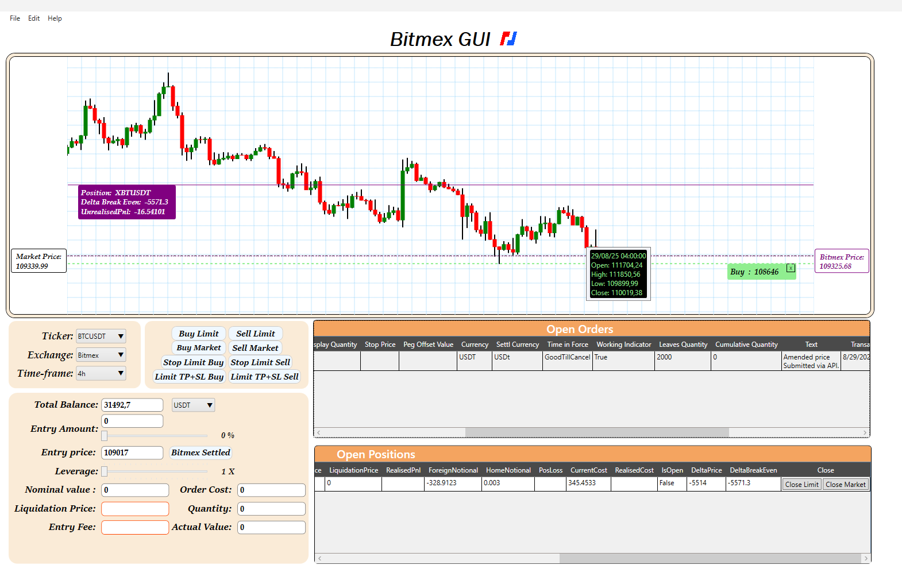Click the Leaves Quantity column header
902x588 pixels.
coord(683,345)
